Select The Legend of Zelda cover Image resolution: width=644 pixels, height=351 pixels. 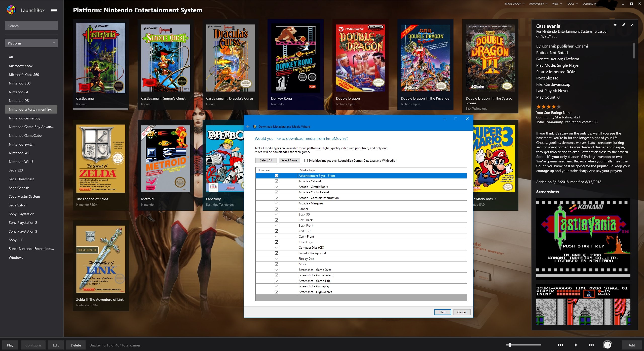pos(101,158)
